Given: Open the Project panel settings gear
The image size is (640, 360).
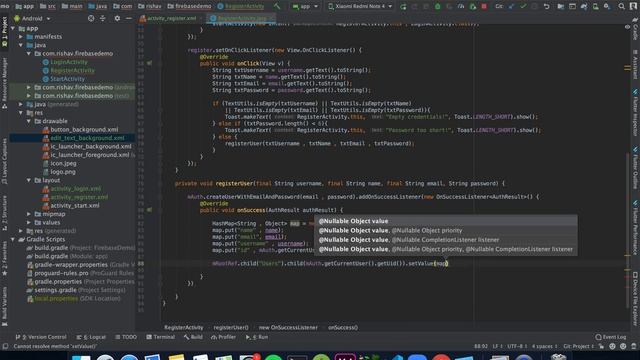Looking at the screenshot, I should pyautogui.click(x=117, y=18).
